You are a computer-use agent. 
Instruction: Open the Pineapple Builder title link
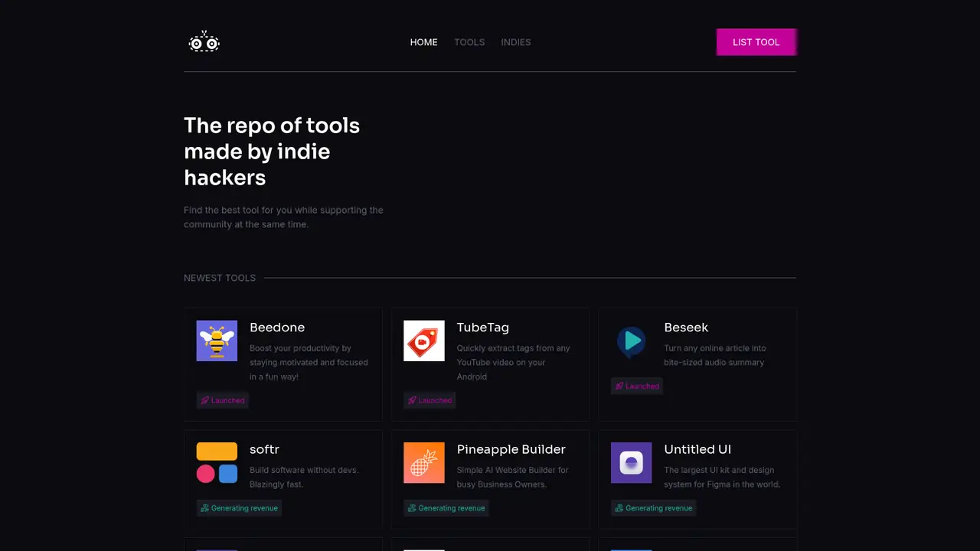pyautogui.click(x=511, y=449)
